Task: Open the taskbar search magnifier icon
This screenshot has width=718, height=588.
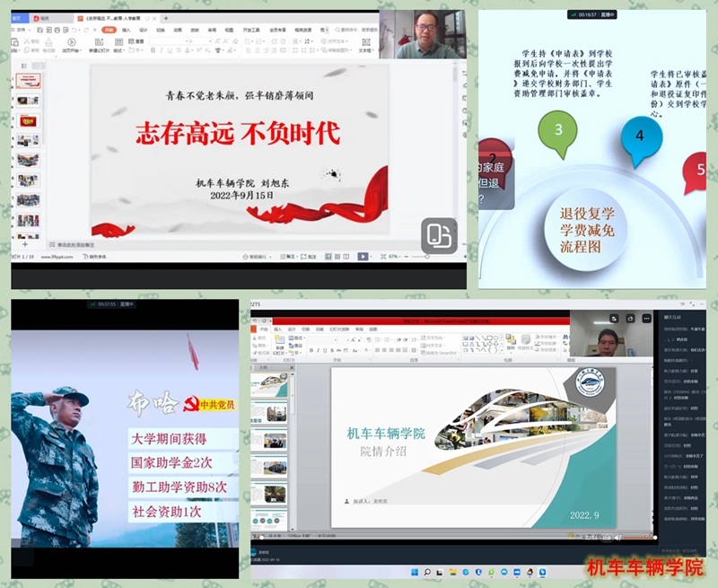Action: coord(427,572)
